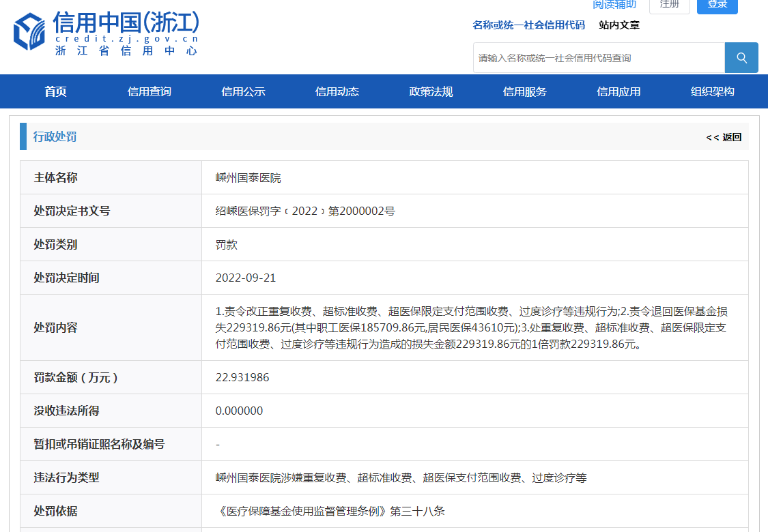This screenshot has height=532, width=768.
Task: Switch to 名称或统一社会信用代码 search tab
Action: (x=528, y=25)
